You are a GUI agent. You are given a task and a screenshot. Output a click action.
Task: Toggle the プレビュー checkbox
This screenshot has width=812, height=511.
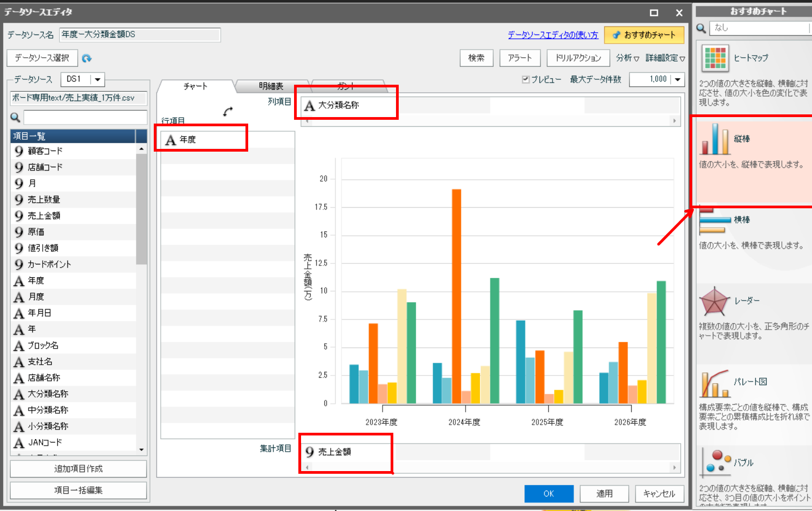tap(526, 79)
